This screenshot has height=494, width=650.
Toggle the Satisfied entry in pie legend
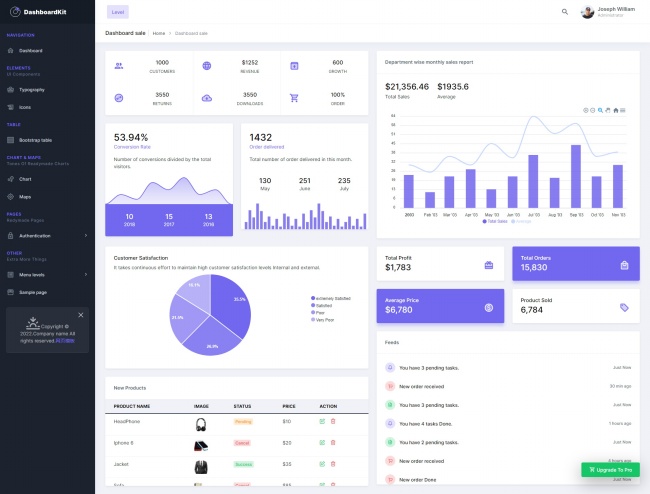click(324, 305)
